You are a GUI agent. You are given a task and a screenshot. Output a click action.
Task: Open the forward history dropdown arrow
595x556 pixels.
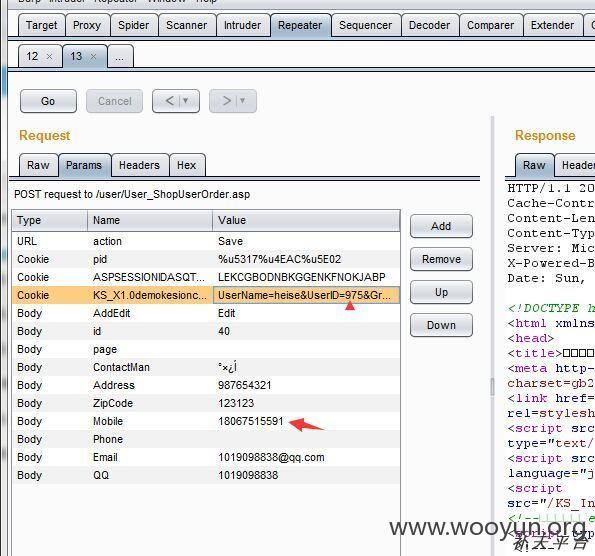[243, 101]
